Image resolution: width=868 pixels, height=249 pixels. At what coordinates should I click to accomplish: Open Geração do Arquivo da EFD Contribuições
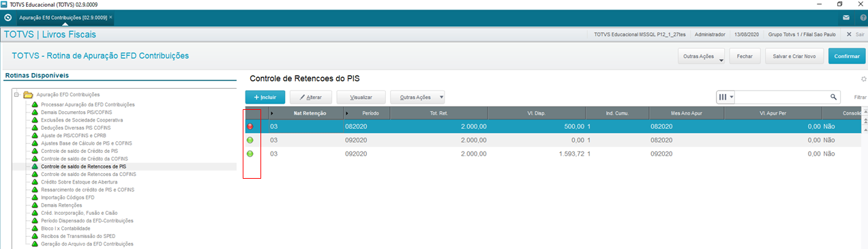(x=87, y=244)
